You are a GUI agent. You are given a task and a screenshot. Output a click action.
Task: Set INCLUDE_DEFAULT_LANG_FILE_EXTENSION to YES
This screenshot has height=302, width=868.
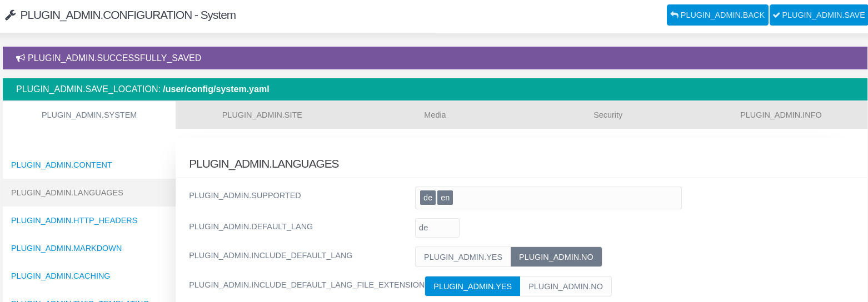pos(472,286)
